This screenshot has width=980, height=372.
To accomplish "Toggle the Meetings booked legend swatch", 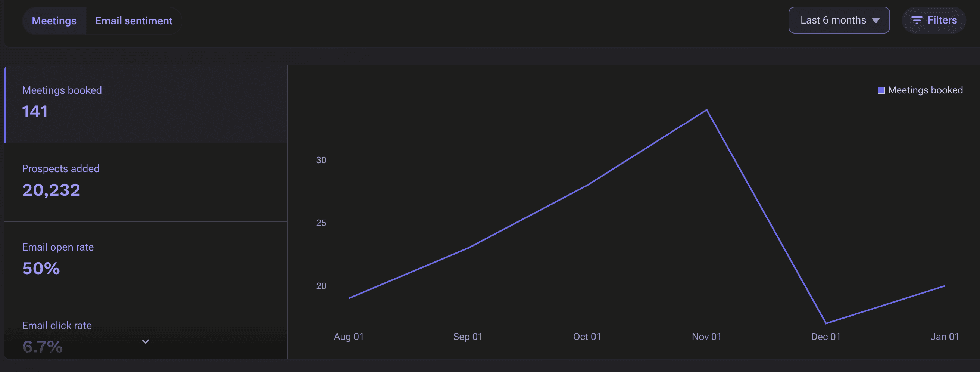I will [x=881, y=90].
